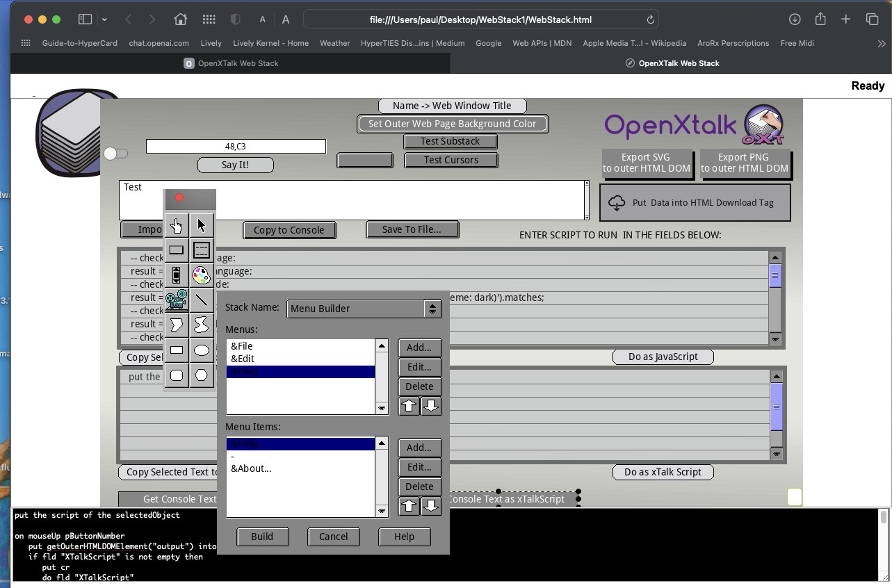The width and height of the screenshot is (892, 588).
Task: Reload the WebStack.html page
Action: 650,19
